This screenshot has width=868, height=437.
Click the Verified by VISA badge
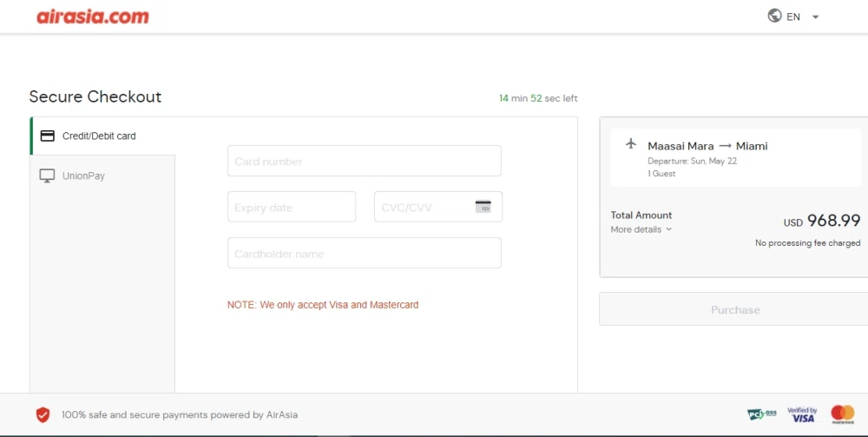[802, 414]
